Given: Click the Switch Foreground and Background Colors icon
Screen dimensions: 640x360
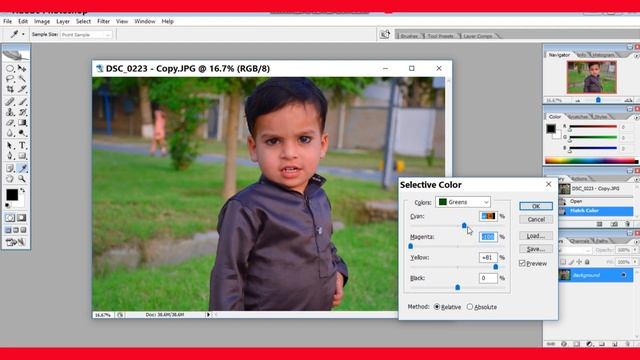Looking at the screenshot, I should pyautogui.click(x=23, y=191).
